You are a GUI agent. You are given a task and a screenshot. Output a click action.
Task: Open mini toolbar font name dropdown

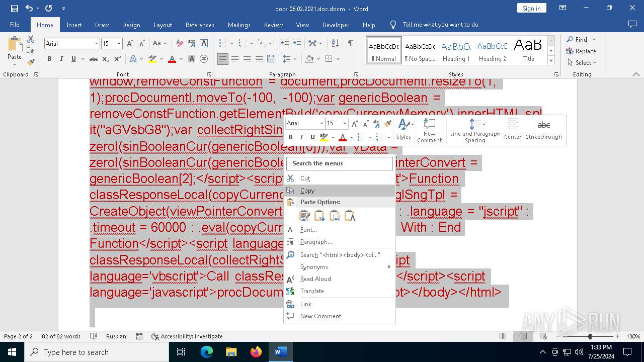pos(321,123)
